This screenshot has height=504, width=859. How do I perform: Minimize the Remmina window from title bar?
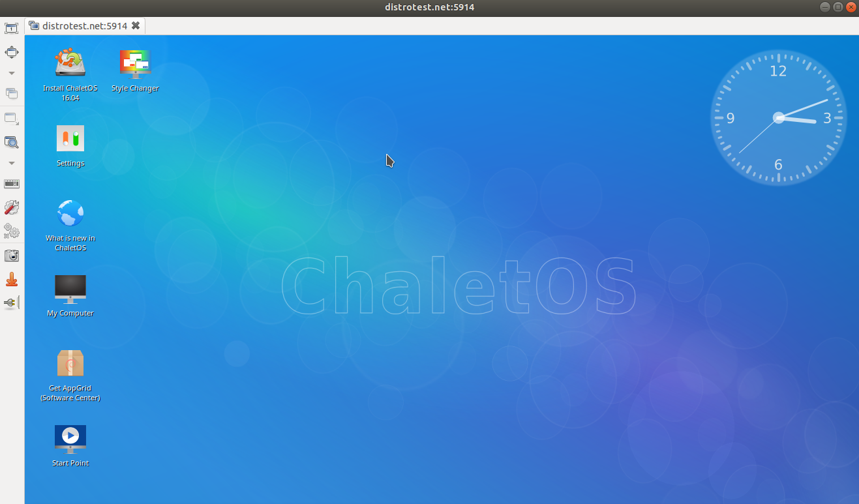826,7
